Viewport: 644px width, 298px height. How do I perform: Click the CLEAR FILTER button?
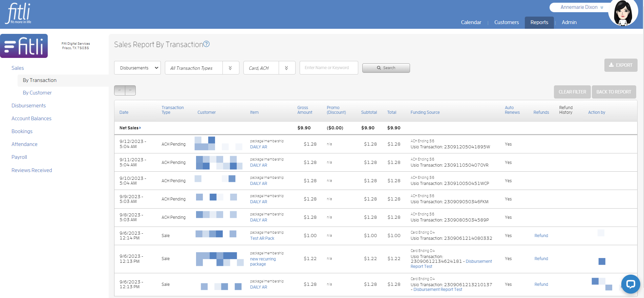pos(572,92)
